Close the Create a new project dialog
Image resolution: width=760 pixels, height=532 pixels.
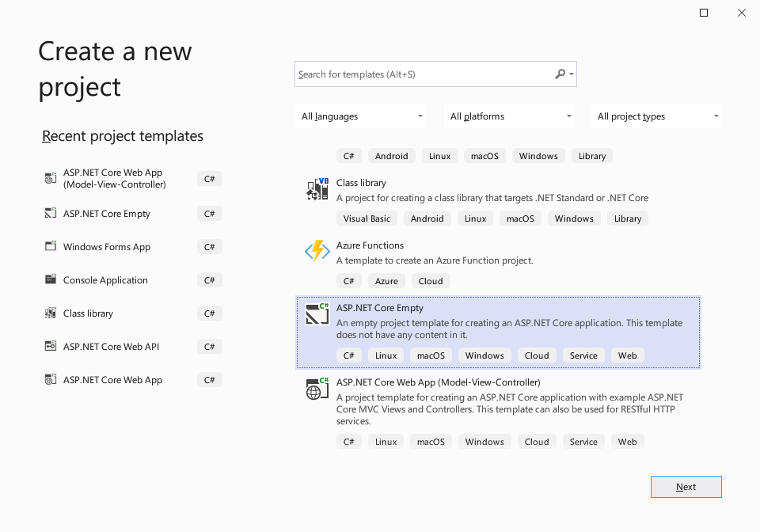[742, 13]
